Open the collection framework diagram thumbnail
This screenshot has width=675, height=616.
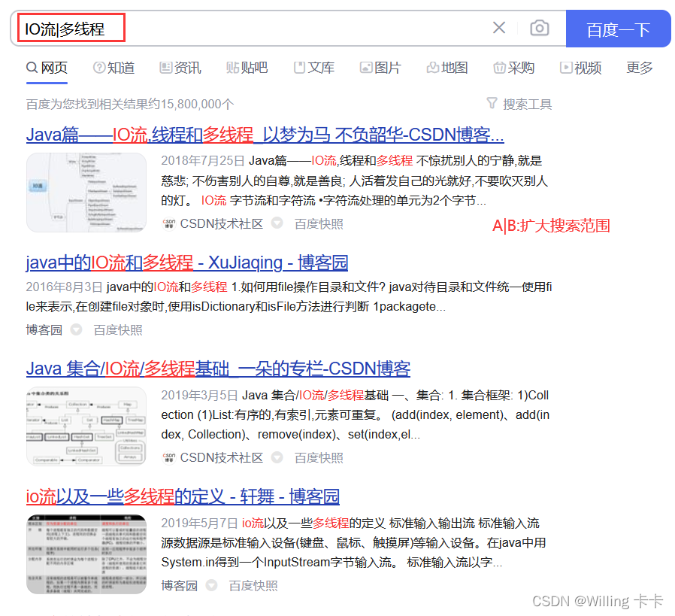pyautogui.click(x=86, y=426)
